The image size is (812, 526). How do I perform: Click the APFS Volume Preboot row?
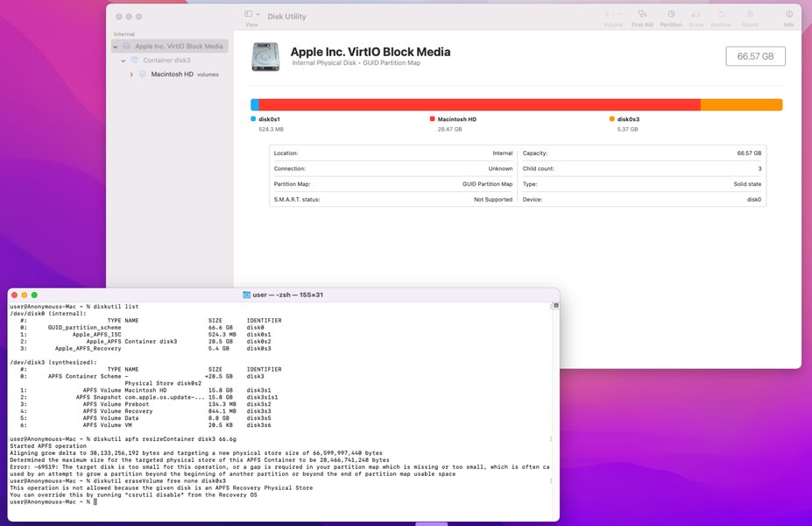(145, 404)
